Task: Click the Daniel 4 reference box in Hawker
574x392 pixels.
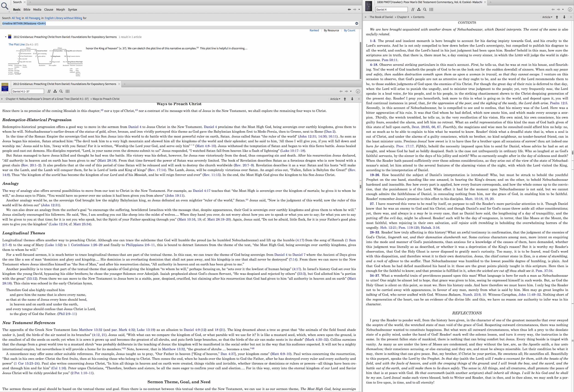Action: point(391,9)
